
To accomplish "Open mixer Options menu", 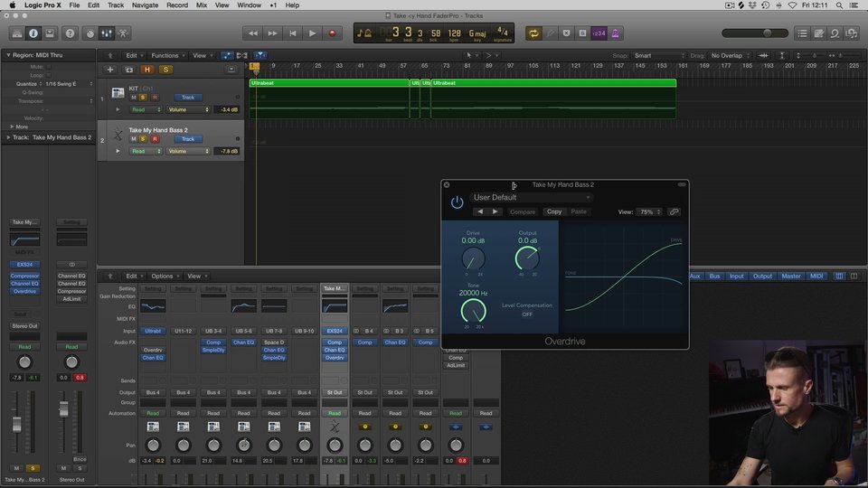I will point(165,277).
